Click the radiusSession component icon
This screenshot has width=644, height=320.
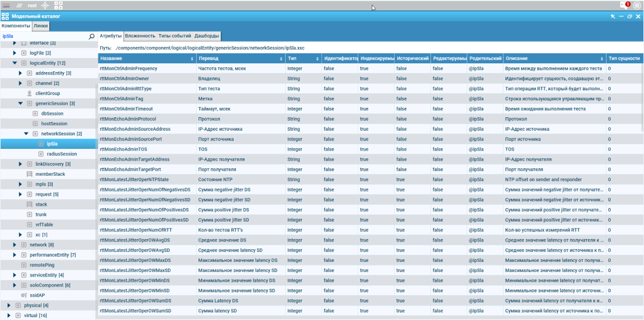[x=40, y=154]
